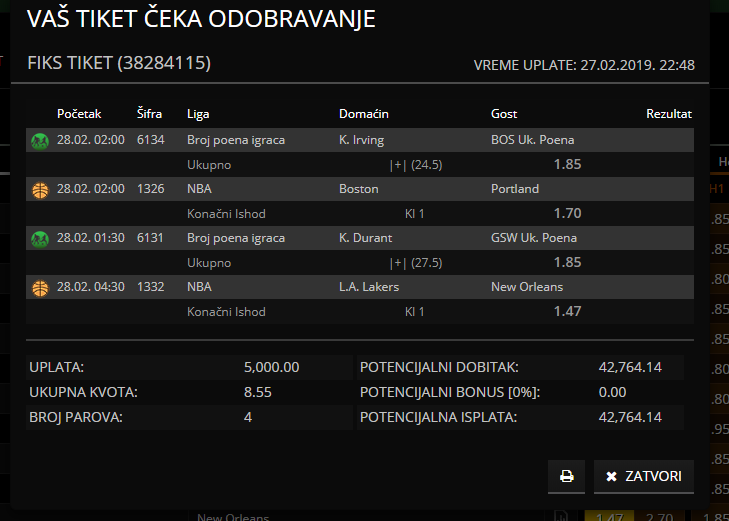Viewport: 729px width, 521px height.
Task: Click the basketball icon in L.A. Lakers row
Action: point(40,288)
